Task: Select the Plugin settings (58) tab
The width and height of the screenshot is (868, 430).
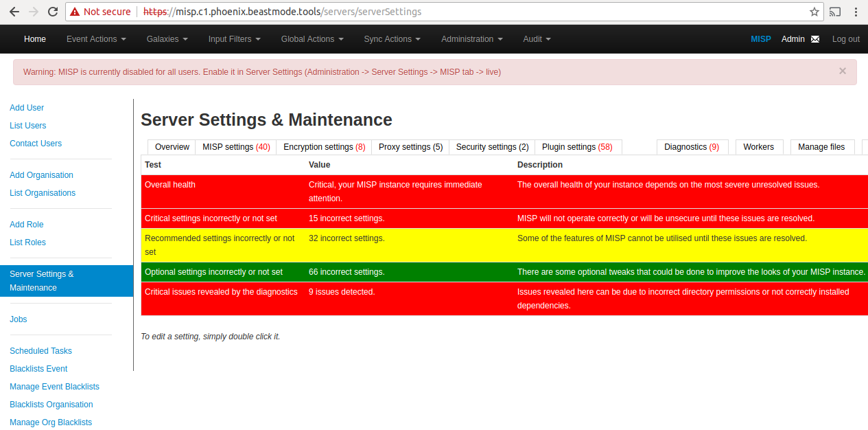Action: pyautogui.click(x=578, y=147)
